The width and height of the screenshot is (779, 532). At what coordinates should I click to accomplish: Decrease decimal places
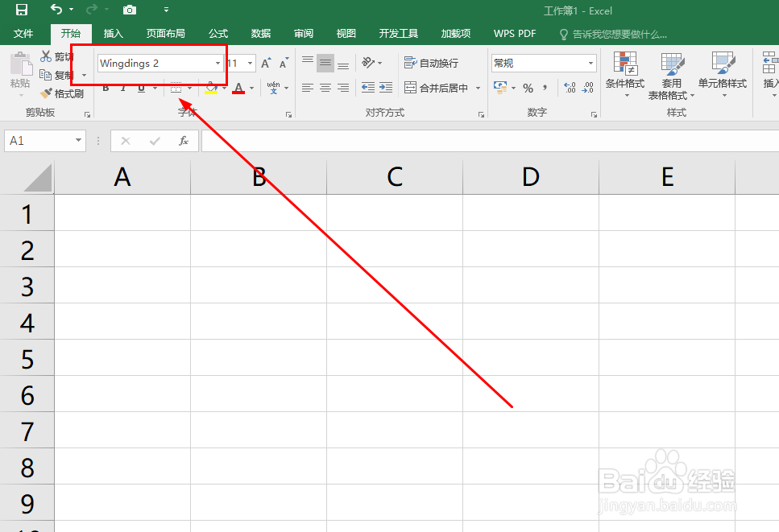(588, 88)
